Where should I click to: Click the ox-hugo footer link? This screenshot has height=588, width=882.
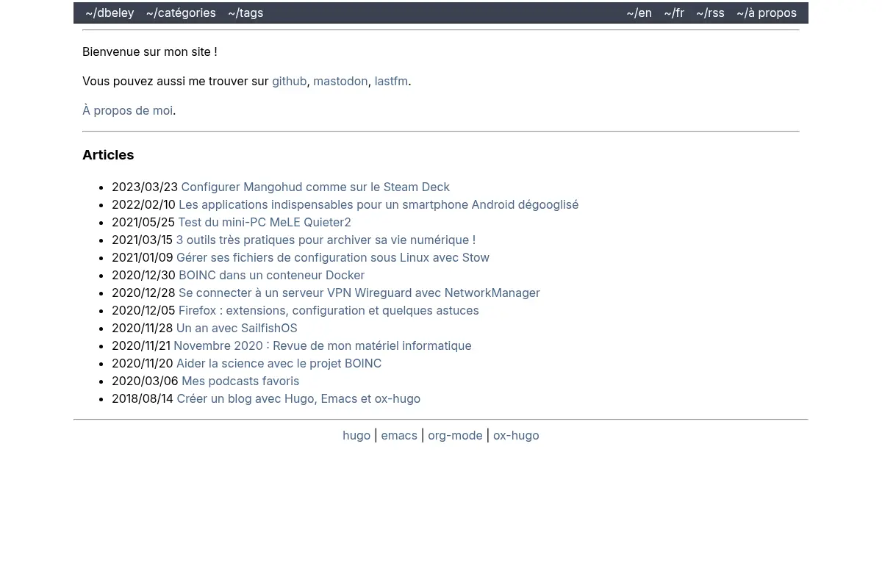pos(516,435)
